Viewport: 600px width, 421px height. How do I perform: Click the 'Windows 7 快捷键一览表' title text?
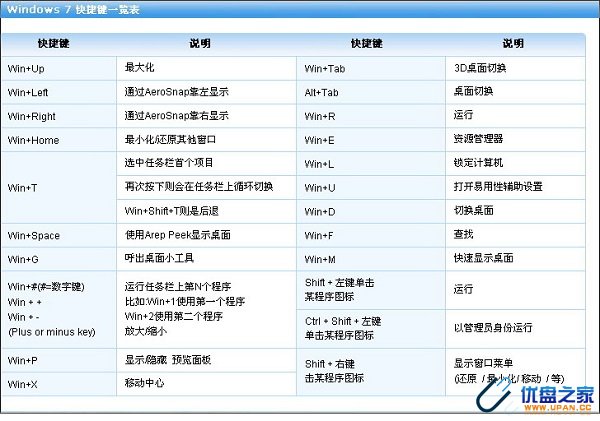(73, 9)
